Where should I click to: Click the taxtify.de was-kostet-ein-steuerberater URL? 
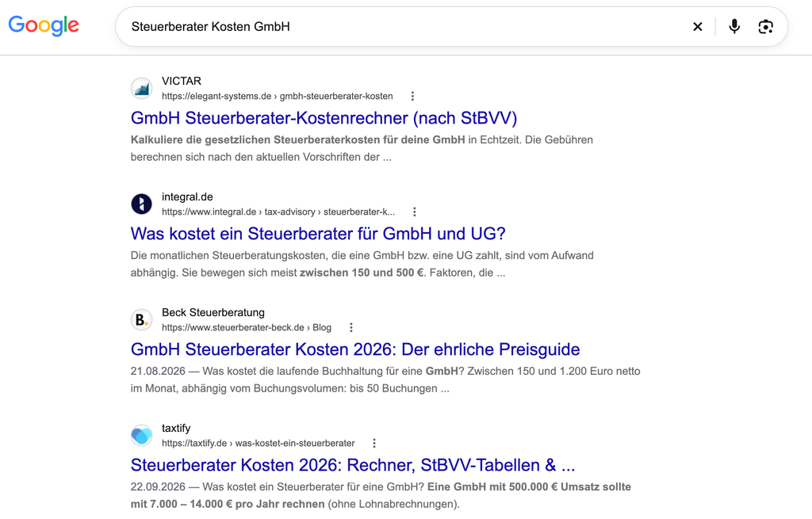(x=258, y=444)
